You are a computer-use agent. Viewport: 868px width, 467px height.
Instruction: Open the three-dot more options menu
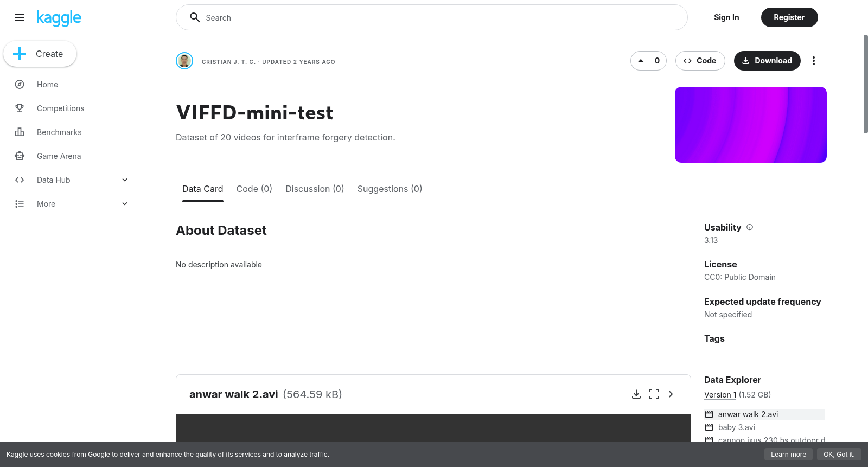[x=813, y=61]
